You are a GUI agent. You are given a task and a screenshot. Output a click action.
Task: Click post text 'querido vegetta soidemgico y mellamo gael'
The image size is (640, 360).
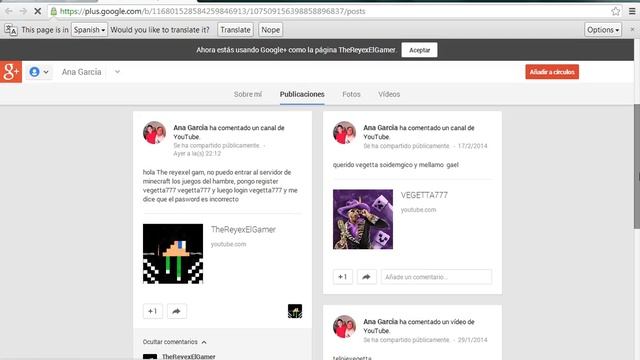tap(396, 165)
